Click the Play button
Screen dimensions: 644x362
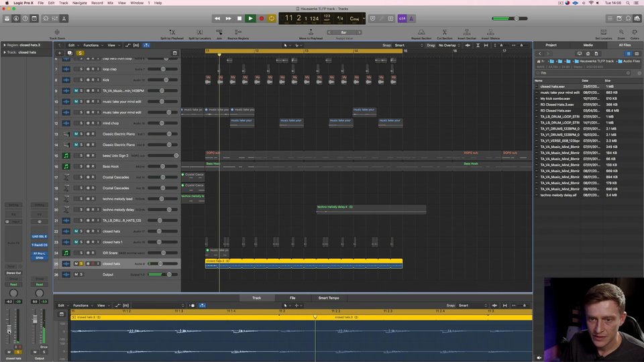coord(250,19)
